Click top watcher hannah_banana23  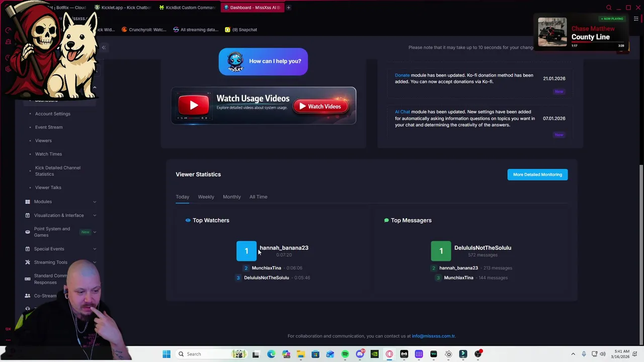(284, 248)
